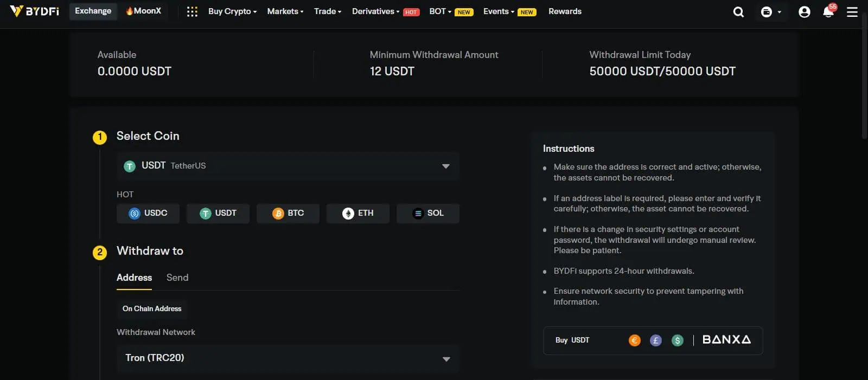Click the pound currency icon

(x=656, y=340)
